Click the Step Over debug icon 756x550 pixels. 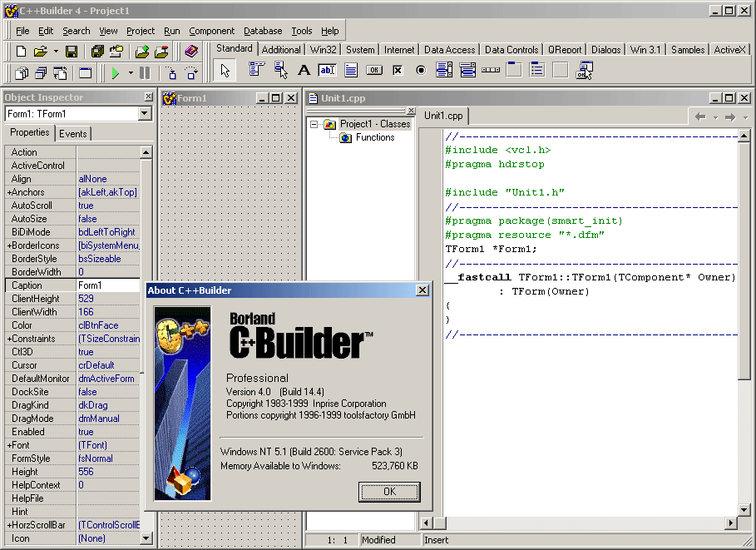point(191,73)
